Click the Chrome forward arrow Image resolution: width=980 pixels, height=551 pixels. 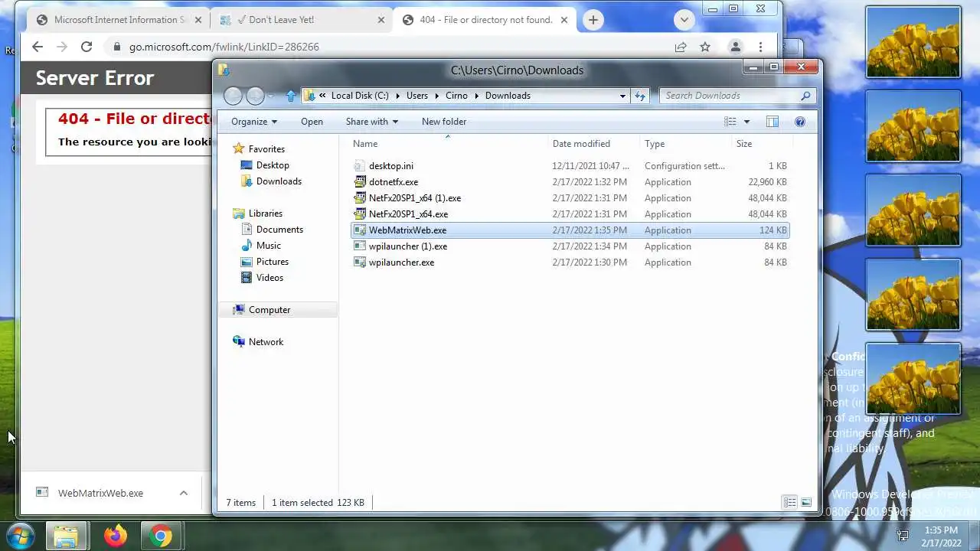pos(62,47)
